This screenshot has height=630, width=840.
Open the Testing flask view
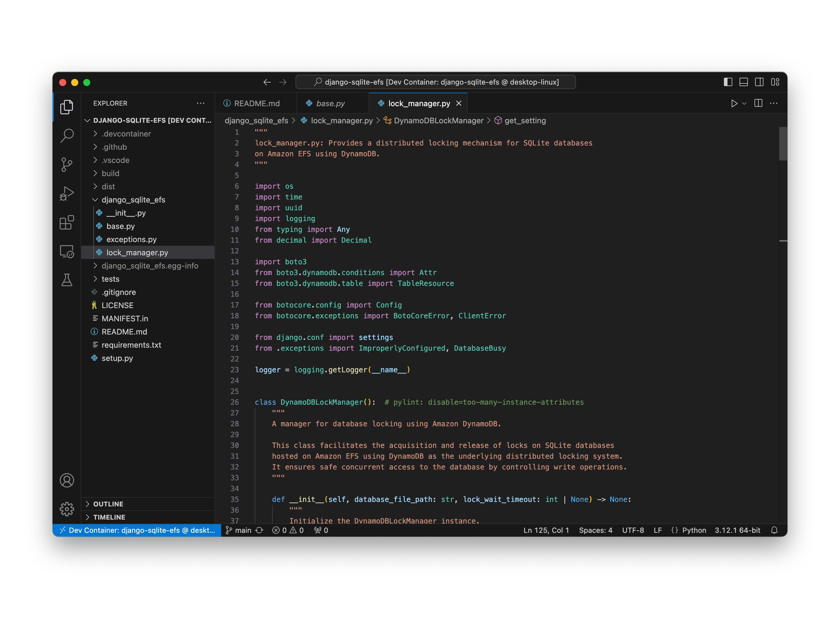pos(67,280)
